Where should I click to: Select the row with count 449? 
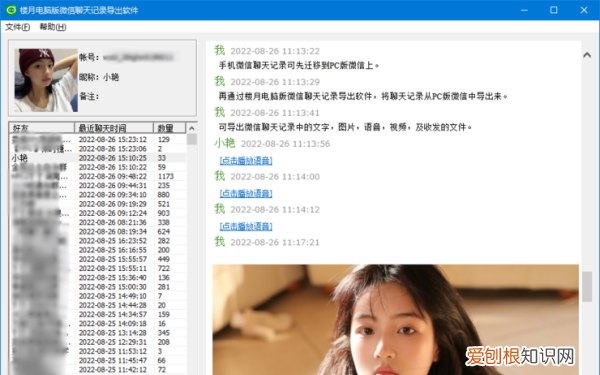98,259
